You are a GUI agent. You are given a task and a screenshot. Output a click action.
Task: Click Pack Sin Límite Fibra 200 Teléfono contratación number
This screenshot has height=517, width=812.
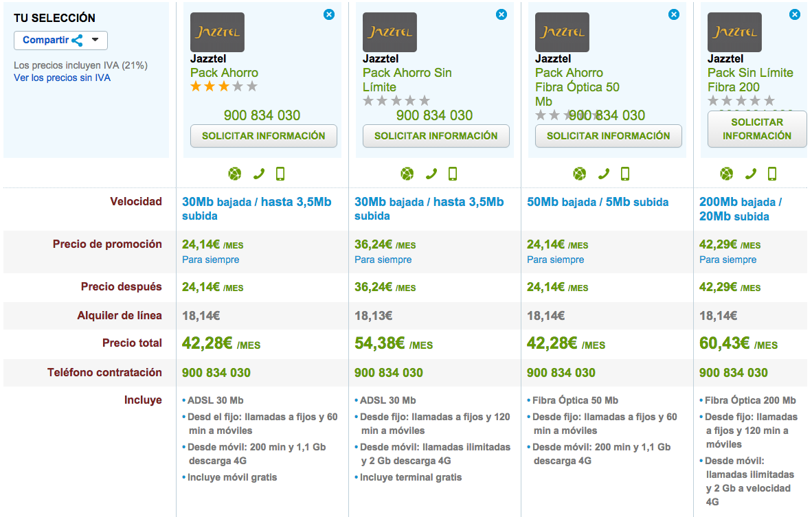pyautogui.click(x=734, y=373)
